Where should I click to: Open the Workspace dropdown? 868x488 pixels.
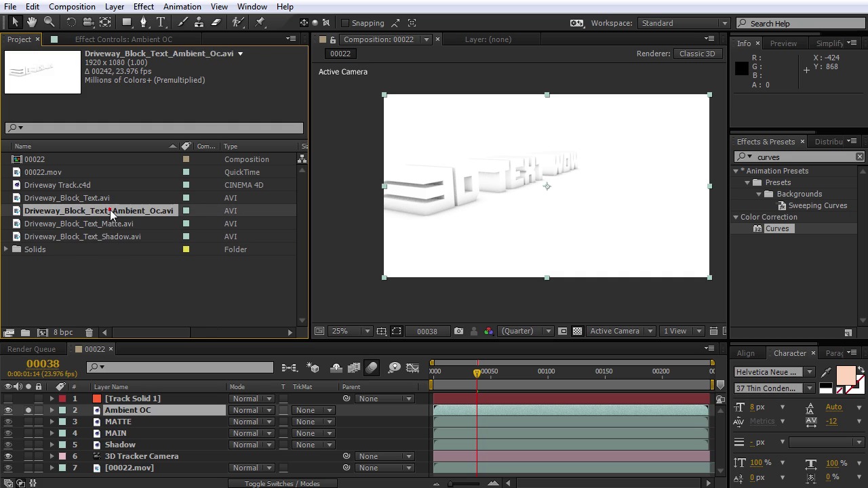click(x=684, y=23)
